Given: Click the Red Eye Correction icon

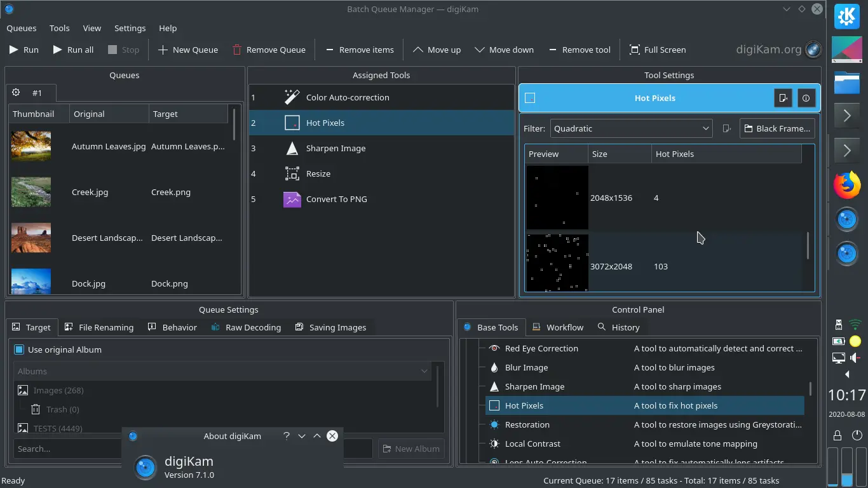Looking at the screenshot, I should pyautogui.click(x=494, y=348).
